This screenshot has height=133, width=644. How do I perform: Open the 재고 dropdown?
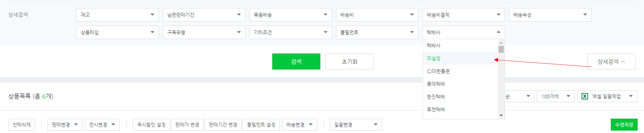(x=117, y=15)
